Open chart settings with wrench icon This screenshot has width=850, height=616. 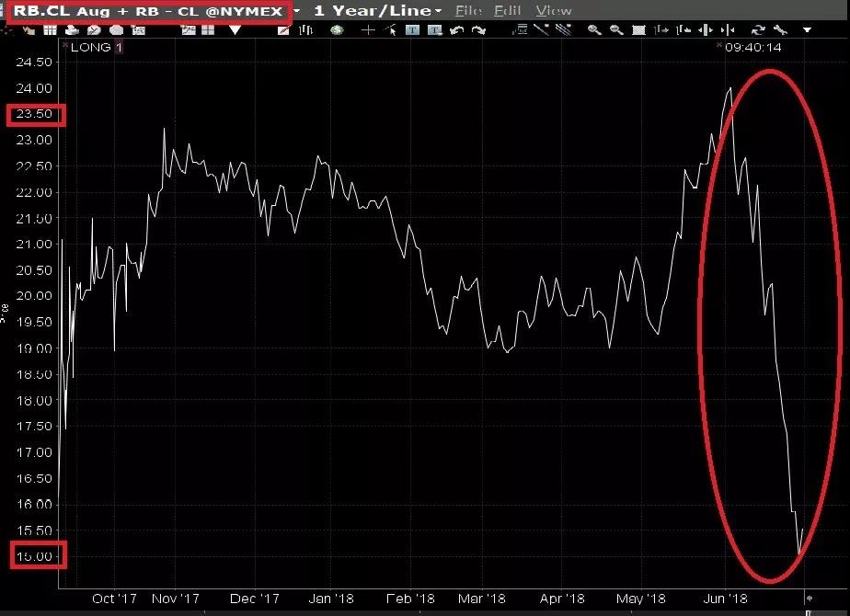pyautogui.click(x=780, y=29)
